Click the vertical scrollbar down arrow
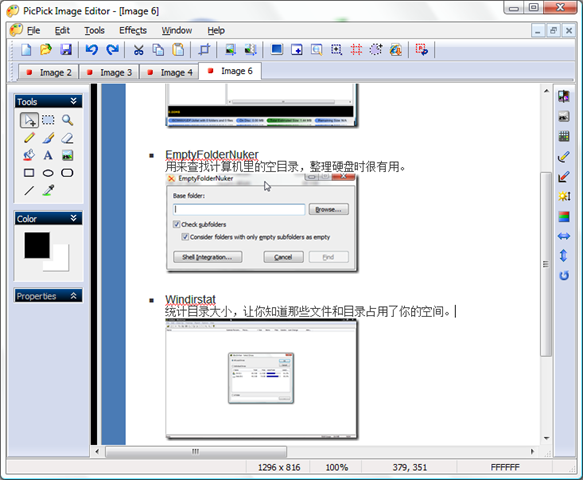 tap(546, 438)
